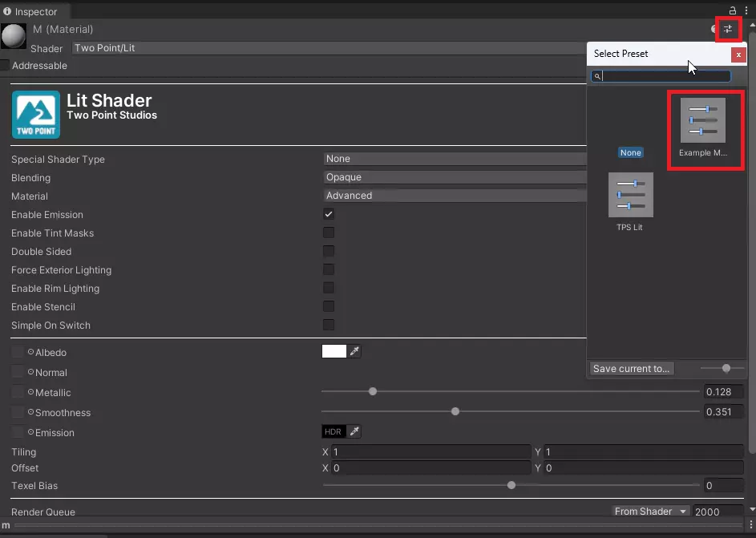Viewport: 756px width, 538px height.
Task: Open Smoothness texture picker circle icon
Action: coord(30,412)
